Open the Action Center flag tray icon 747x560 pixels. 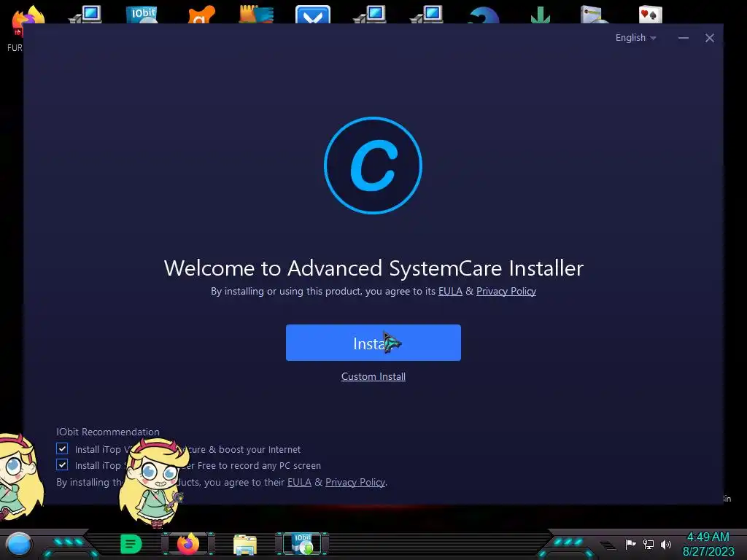click(x=630, y=544)
